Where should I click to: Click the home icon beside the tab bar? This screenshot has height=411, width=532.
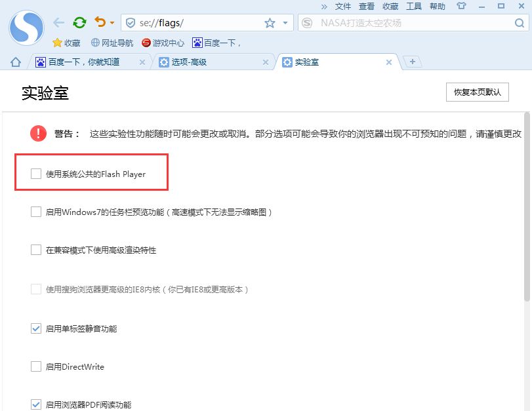[14, 62]
